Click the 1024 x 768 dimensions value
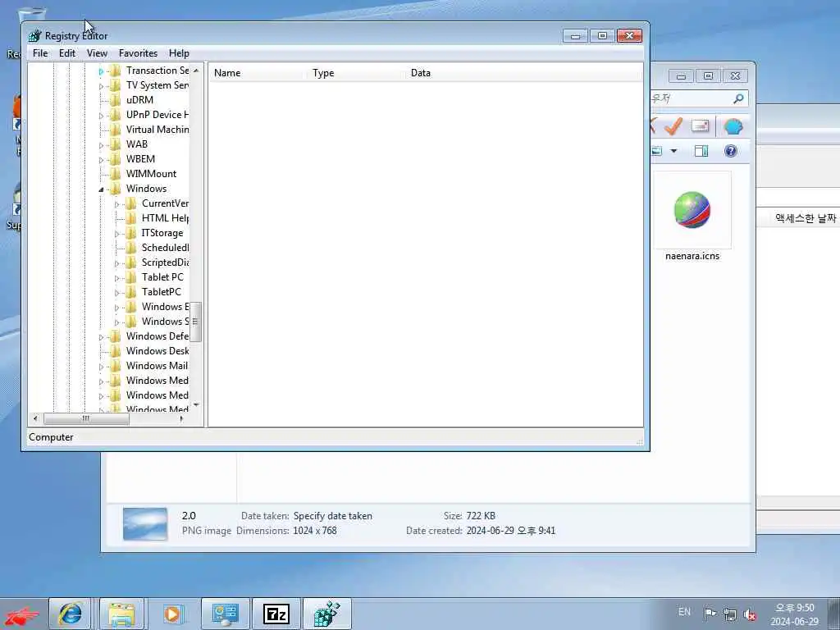The width and height of the screenshot is (840, 630). click(x=315, y=531)
